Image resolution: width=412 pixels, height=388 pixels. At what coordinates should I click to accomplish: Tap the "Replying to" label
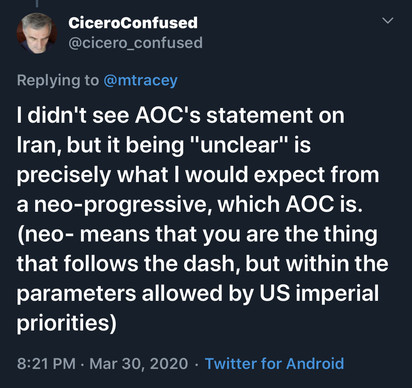click(58, 81)
